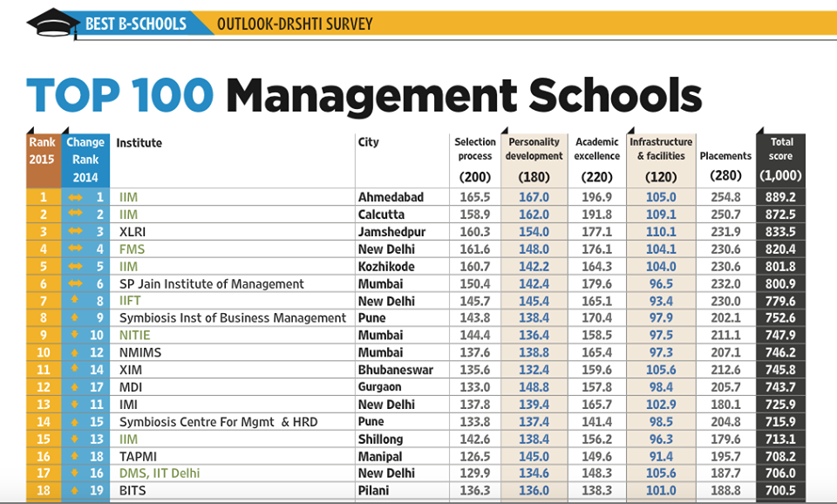This screenshot has height=504, width=837.
Task: Click the down arrow icon in DMS, IIT Delhi row
Action: 75,473
